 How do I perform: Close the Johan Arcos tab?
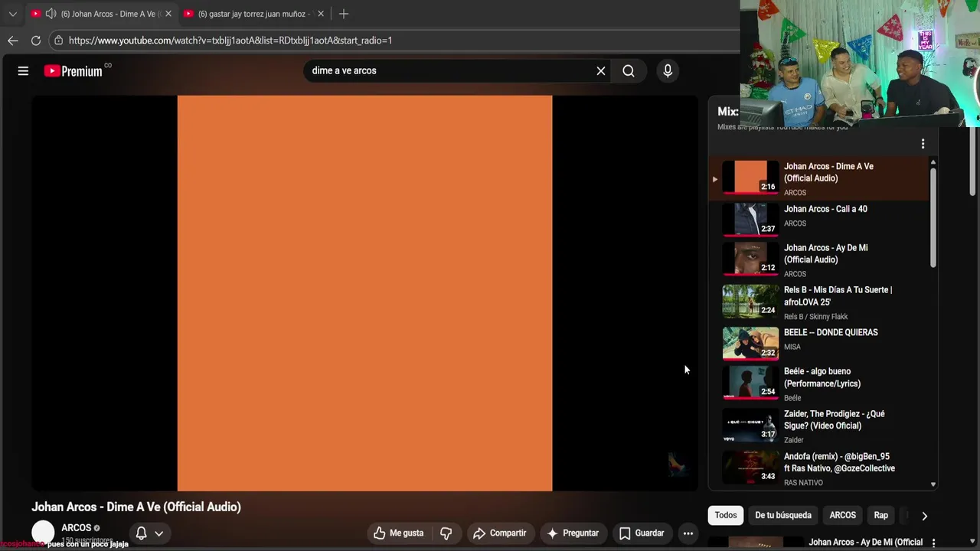[x=168, y=14]
